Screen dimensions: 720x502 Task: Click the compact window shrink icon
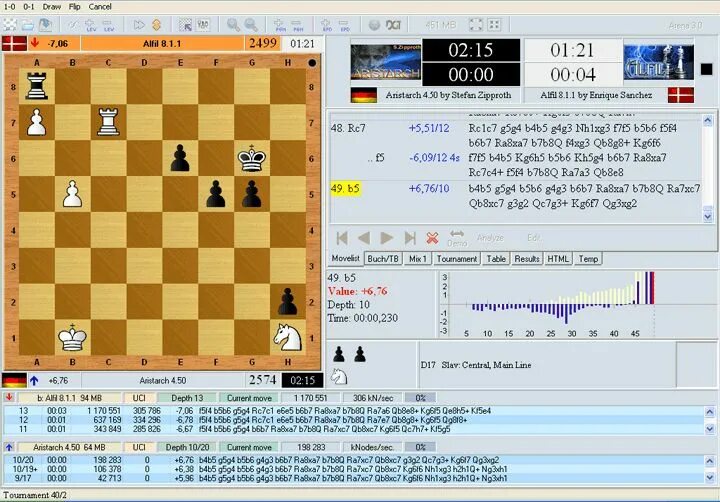(494, 24)
